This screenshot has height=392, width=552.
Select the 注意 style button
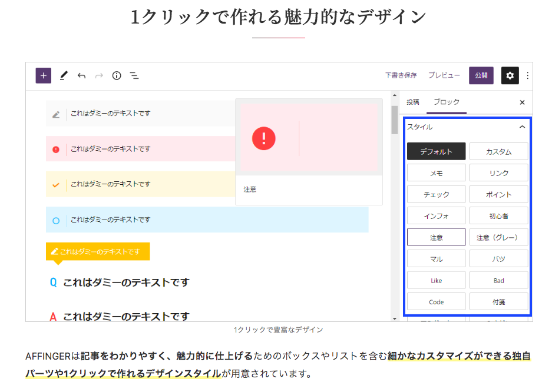pos(436,237)
